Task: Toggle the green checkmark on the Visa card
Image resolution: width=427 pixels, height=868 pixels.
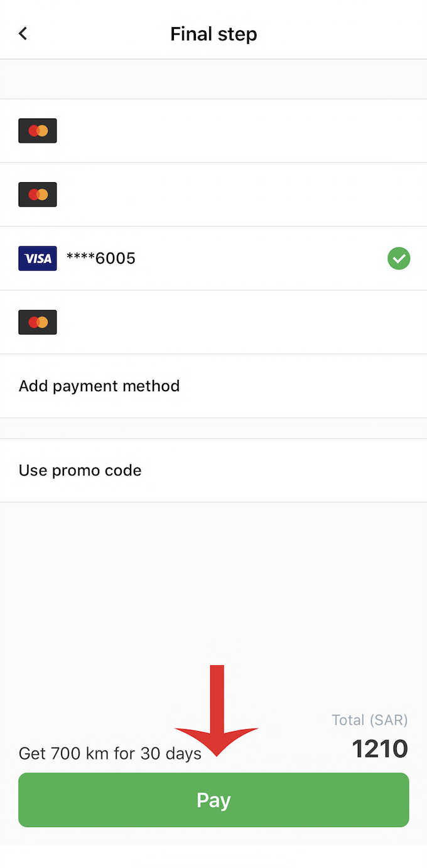Action: pyautogui.click(x=399, y=258)
